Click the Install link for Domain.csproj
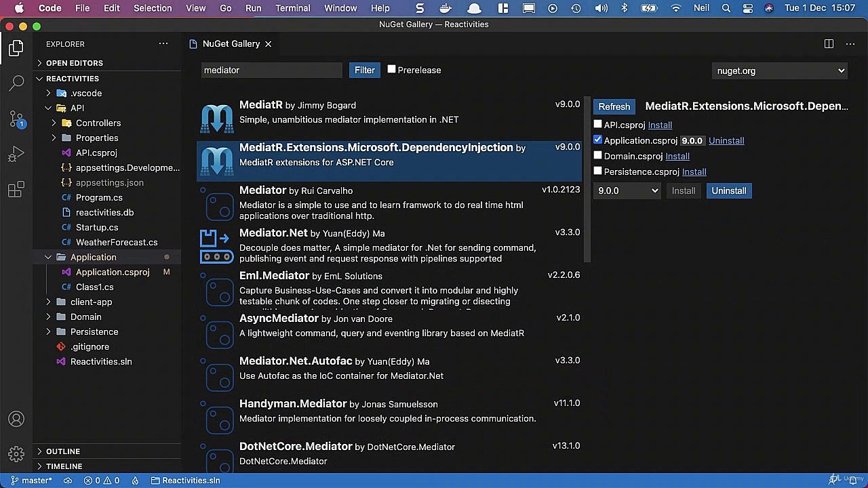868x488 pixels. pos(677,156)
